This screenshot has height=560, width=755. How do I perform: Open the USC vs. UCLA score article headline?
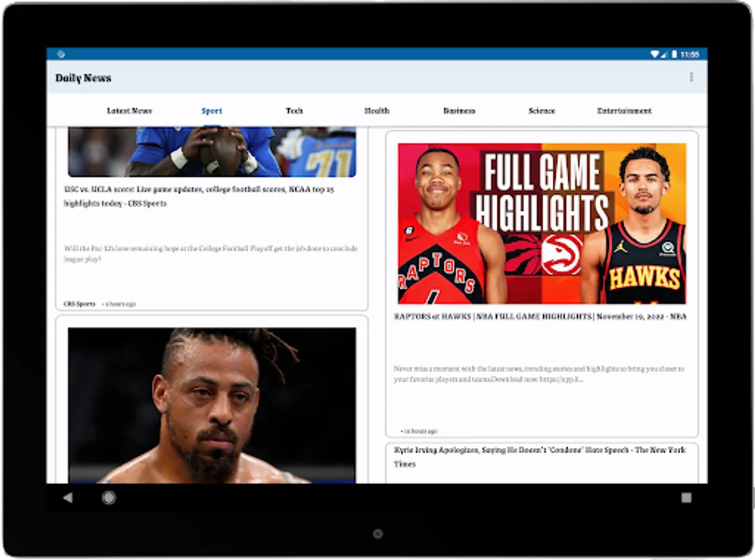tap(199, 196)
